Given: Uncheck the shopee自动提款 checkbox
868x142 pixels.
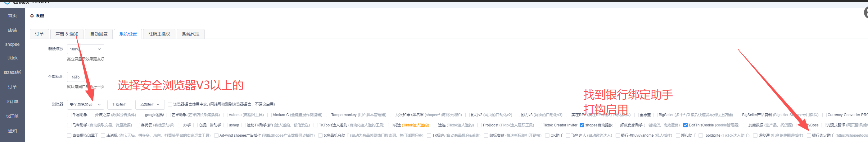Looking at the screenshot, I should [x=582, y=125].
